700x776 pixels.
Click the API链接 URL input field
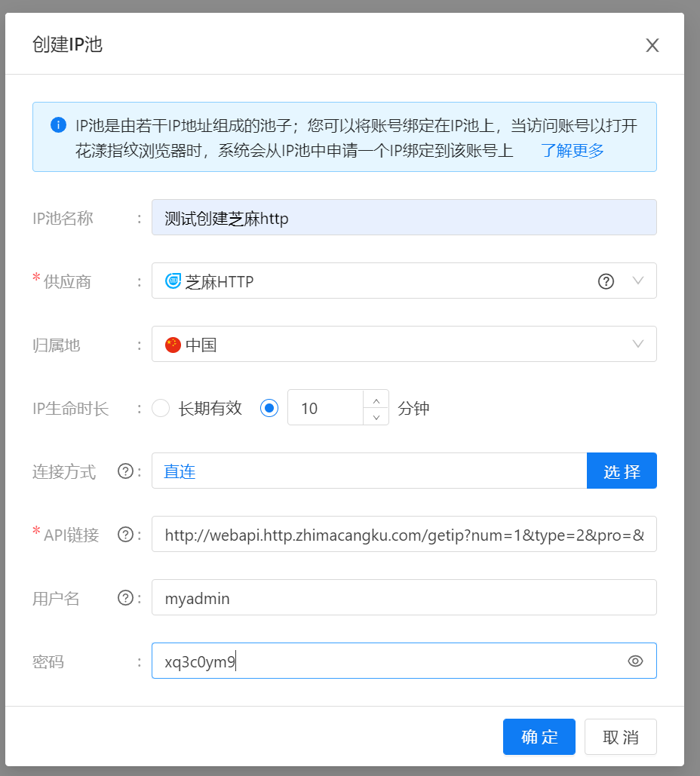point(404,534)
